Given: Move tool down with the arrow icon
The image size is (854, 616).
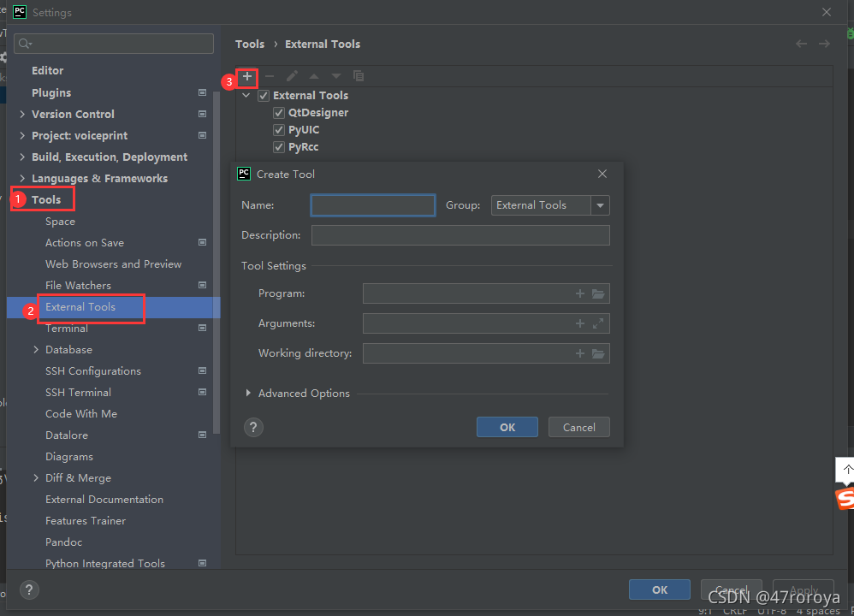Looking at the screenshot, I should tap(336, 76).
